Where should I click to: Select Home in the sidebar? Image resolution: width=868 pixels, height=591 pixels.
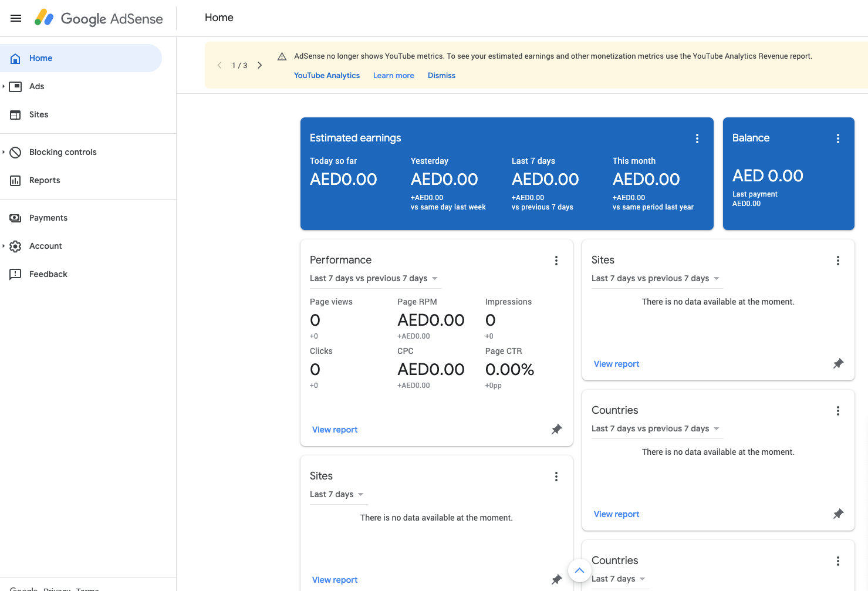pyautogui.click(x=81, y=58)
